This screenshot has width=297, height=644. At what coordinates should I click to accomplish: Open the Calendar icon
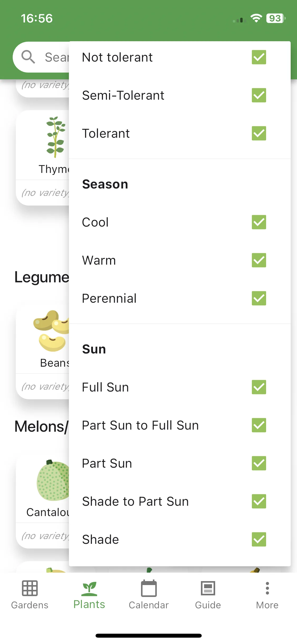[x=149, y=588]
